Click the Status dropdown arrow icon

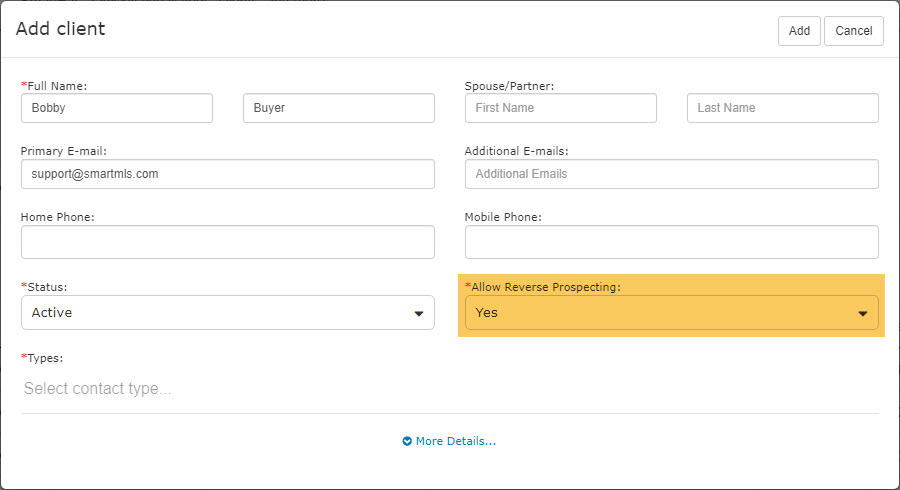click(419, 313)
